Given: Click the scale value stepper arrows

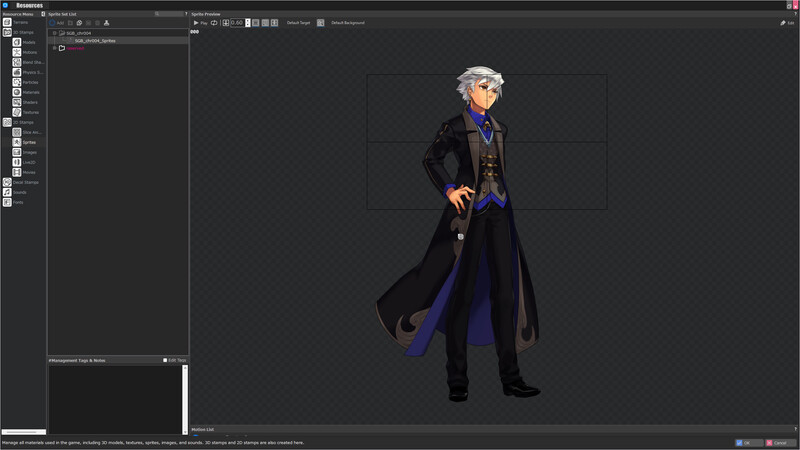Looking at the screenshot, I should [248, 23].
